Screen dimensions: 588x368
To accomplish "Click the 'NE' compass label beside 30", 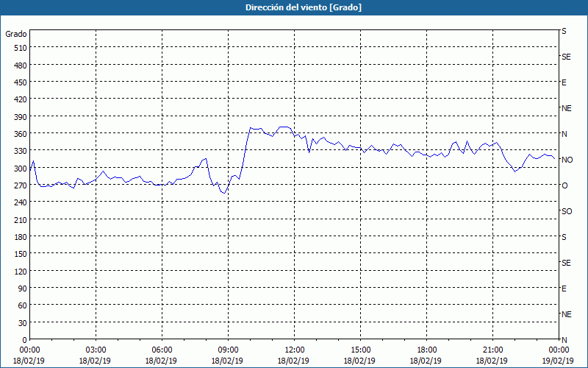I will pos(567,314).
